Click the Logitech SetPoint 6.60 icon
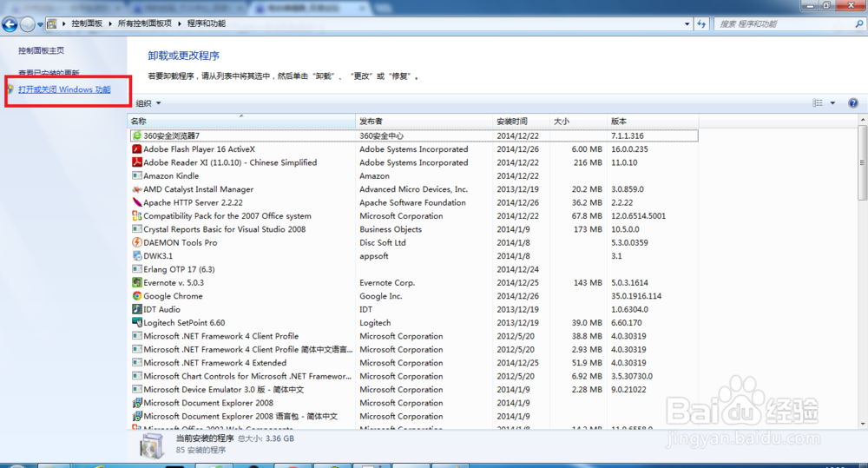The height and width of the screenshot is (468, 868). [137, 322]
